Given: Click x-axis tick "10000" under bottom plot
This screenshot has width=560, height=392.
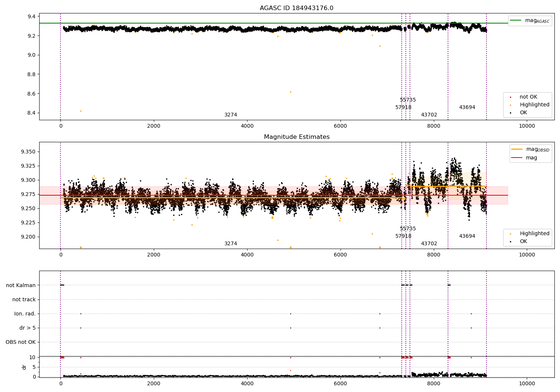Looking at the screenshot, I should click(x=527, y=383).
